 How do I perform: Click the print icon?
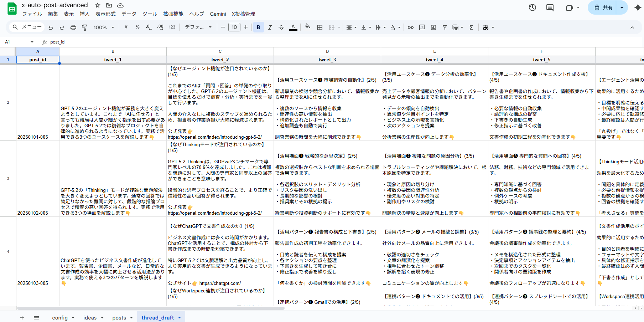click(73, 27)
